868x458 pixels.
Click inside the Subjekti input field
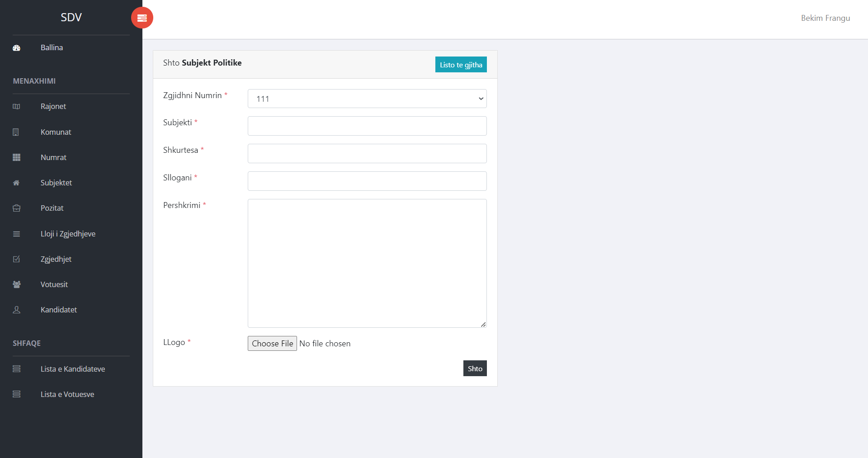[x=367, y=126]
